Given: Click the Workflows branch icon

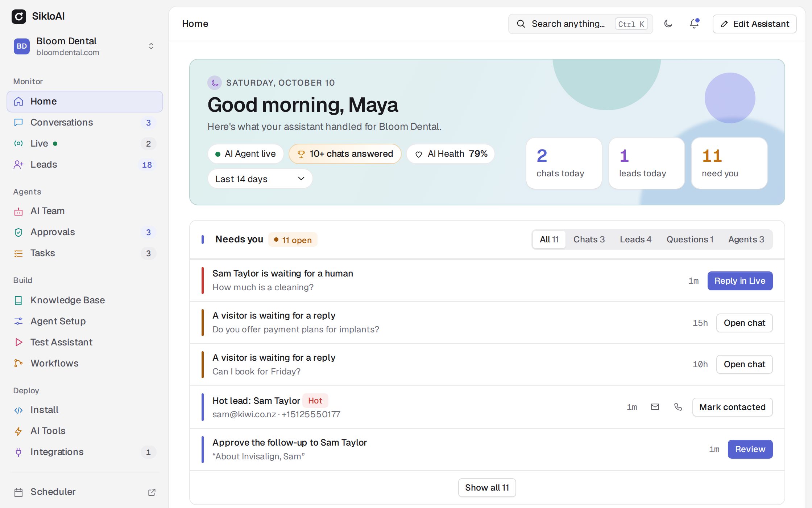Looking at the screenshot, I should [x=18, y=364].
